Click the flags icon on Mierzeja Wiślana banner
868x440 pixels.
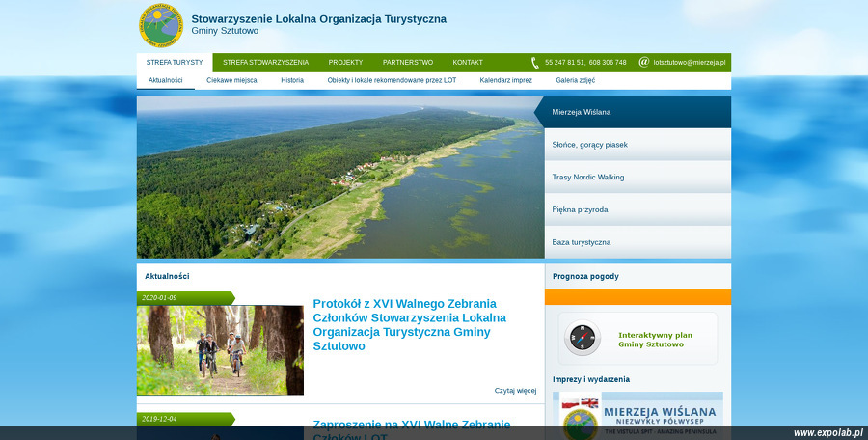coord(581,403)
